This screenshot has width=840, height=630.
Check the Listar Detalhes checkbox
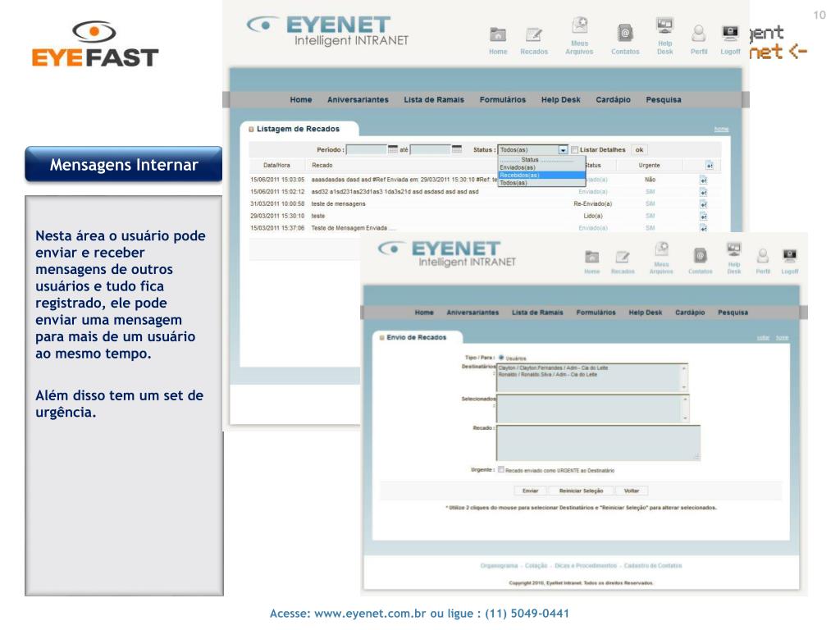575,150
